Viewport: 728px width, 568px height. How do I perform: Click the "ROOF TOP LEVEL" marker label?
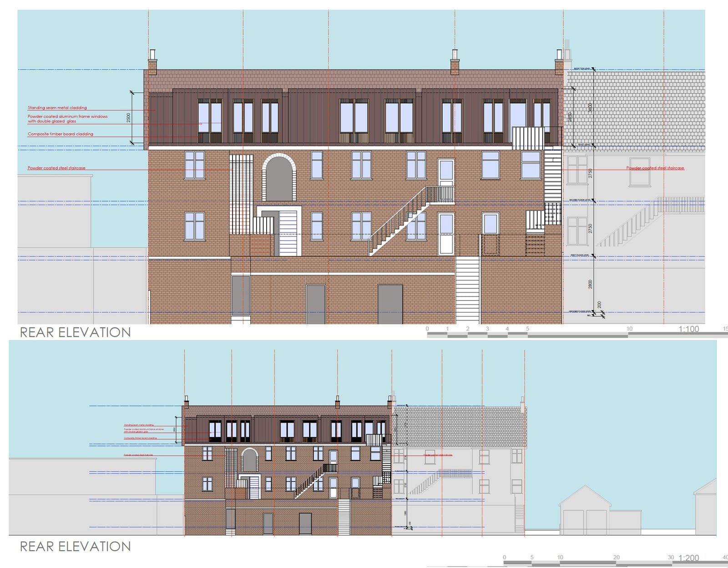pos(582,68)
